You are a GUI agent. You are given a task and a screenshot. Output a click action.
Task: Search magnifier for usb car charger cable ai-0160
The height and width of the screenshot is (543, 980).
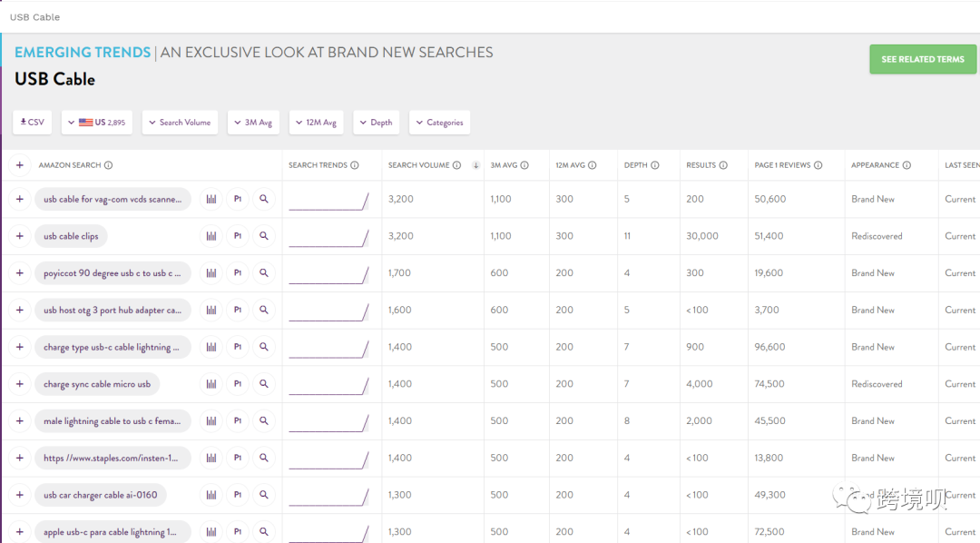(x=264, y=494)
